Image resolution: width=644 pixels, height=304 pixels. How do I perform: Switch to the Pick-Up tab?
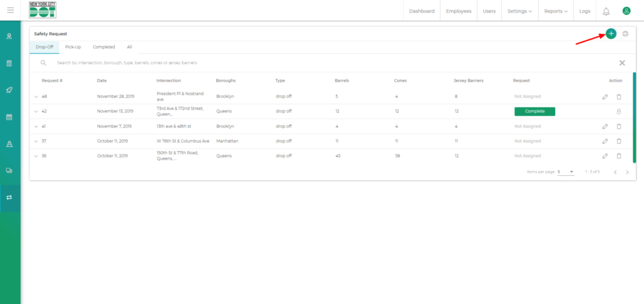pos(73,47)
